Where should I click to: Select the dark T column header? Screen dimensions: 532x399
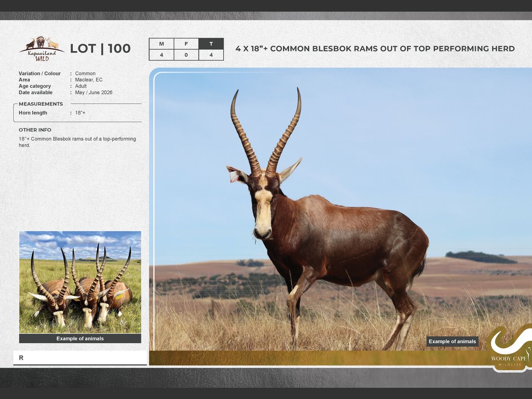coord(211,44)
